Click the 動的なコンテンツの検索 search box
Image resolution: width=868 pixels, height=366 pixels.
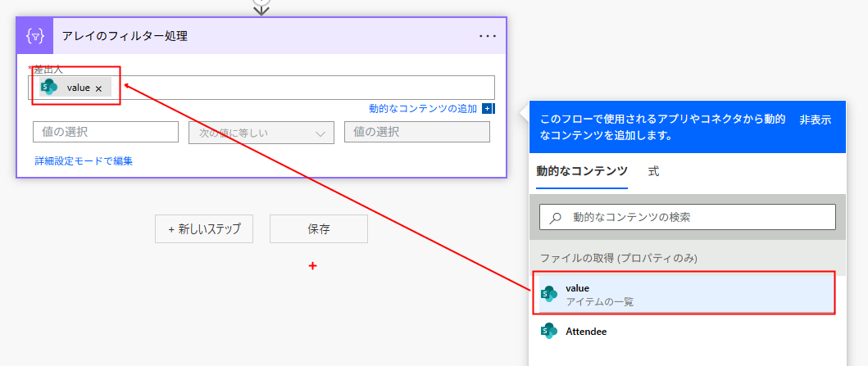[687, 217]
